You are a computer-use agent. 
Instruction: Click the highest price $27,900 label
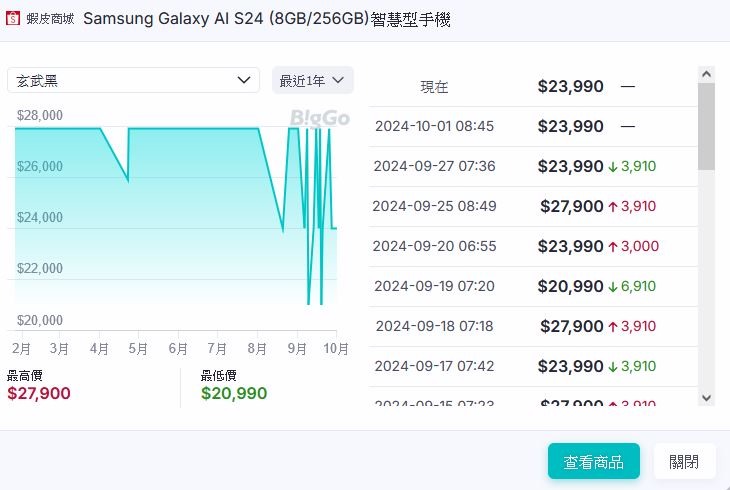coord(39,393)
